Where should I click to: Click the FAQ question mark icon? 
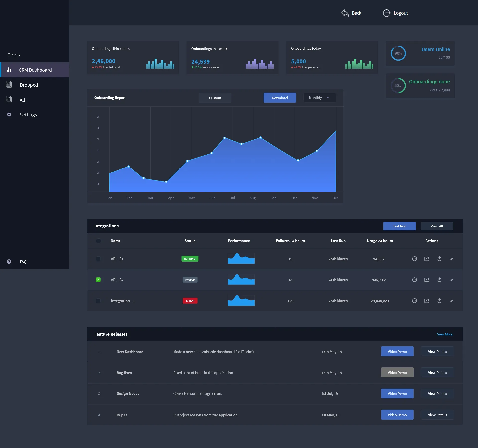(9, 262)
